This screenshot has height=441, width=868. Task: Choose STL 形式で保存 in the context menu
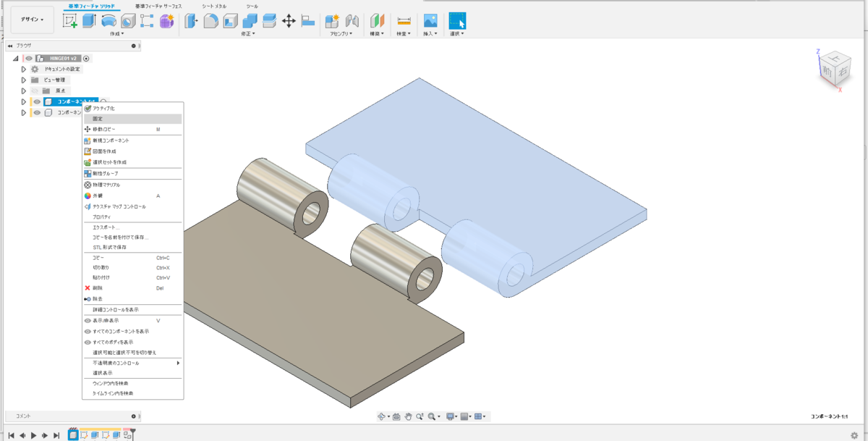pyautogui.click(x=132, y=247)
